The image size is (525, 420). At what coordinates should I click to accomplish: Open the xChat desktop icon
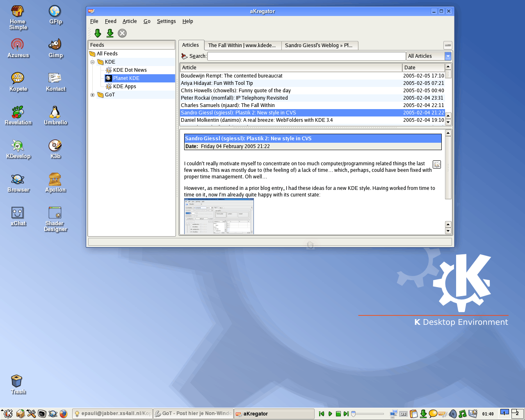(18, 217)
